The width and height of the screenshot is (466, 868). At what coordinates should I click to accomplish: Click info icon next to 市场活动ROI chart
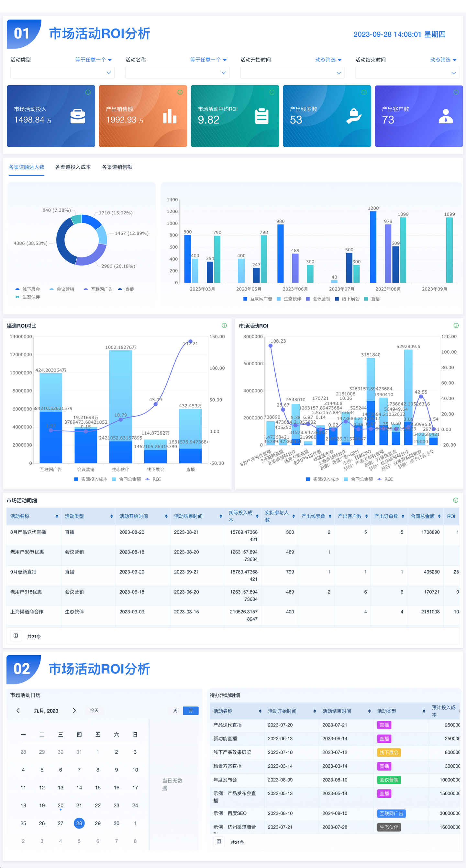click(x=456, y=325)
